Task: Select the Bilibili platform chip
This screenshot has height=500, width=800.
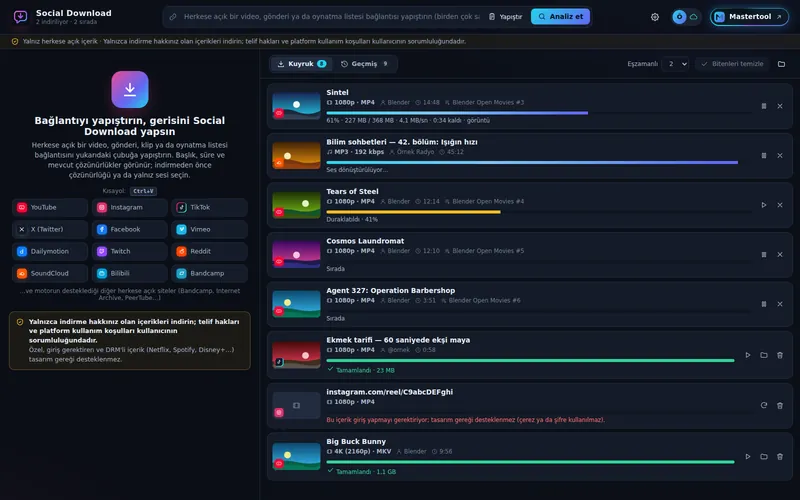Action: point(130,273)
